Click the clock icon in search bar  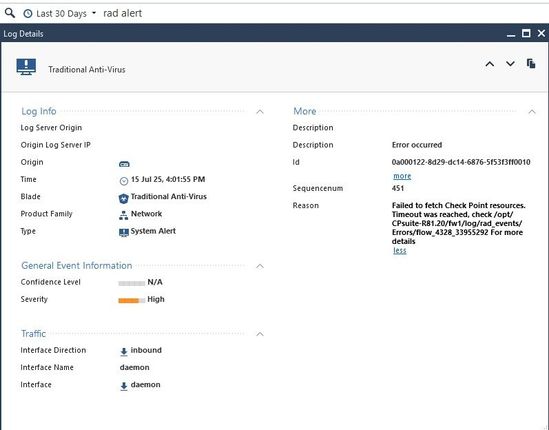click(28, 14)
